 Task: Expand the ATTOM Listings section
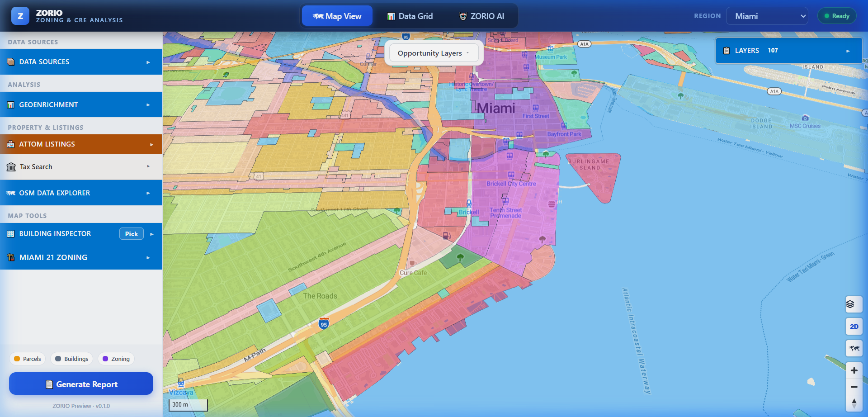click(81, 144)
